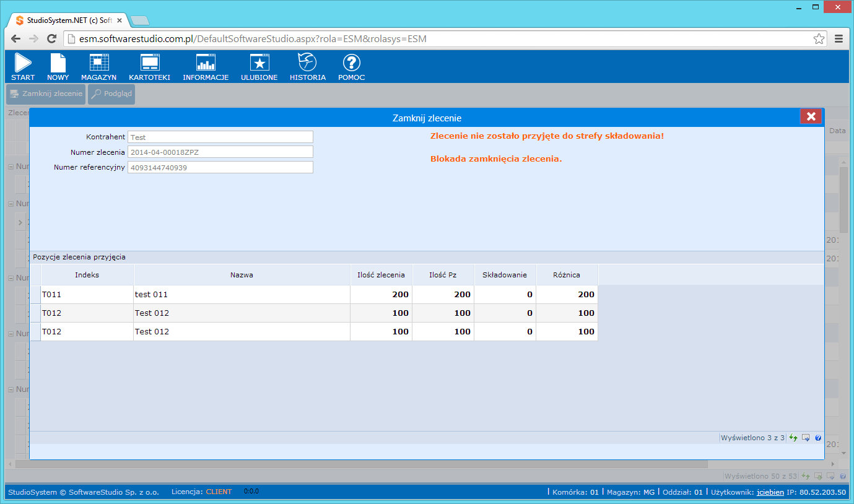Image resolution: width=854 pixels, height=504 pixels.
Task: Open the INFORMACJE chart icon
Action: (206, 66)
